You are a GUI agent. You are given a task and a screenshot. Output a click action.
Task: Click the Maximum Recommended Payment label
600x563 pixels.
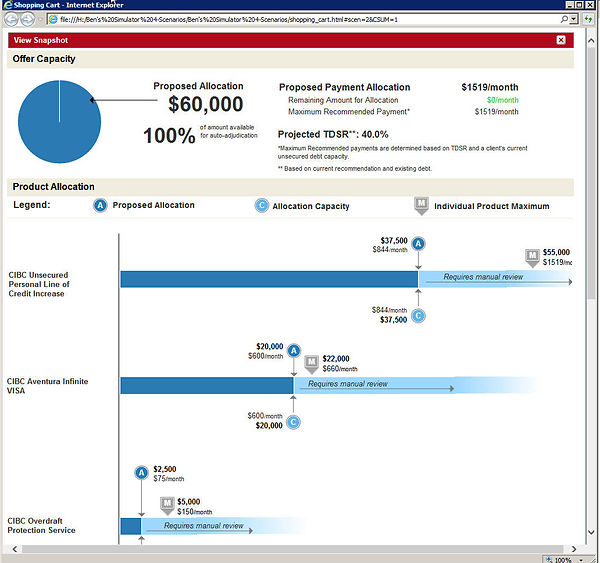pos(349,112)
